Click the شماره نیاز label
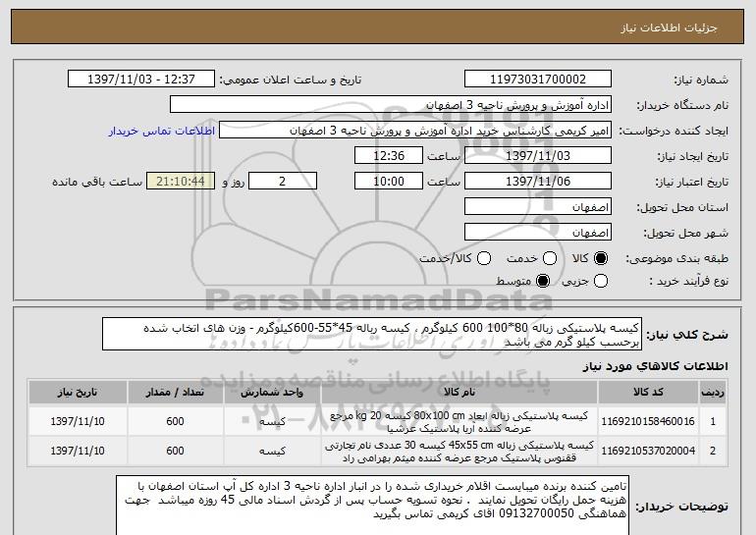The height and width of the screenshot is (535, 756). [701, 80]
